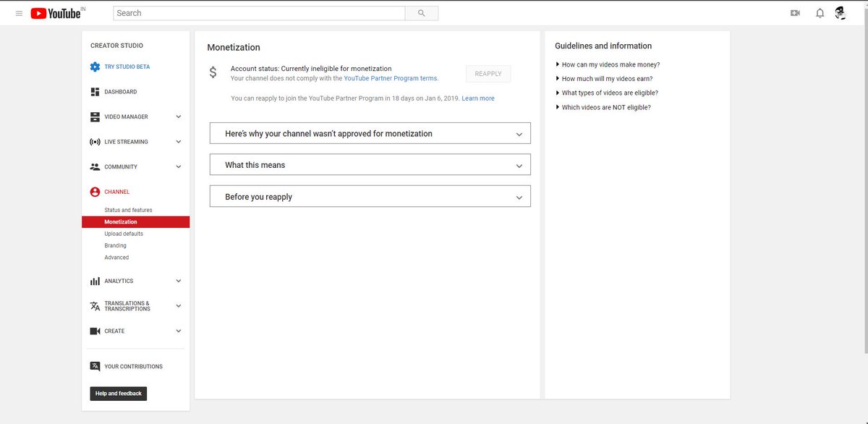Select the Monetization menu item
The width and height of the screenshot is (868, 424).
click(135, 222)
